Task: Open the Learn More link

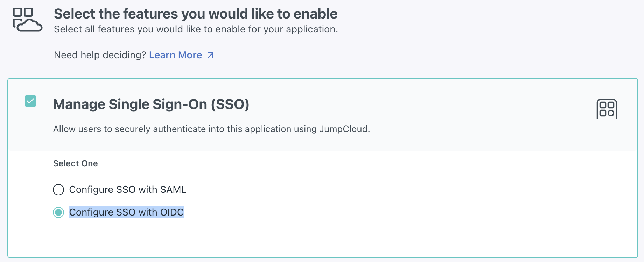Action: [175, 55]
